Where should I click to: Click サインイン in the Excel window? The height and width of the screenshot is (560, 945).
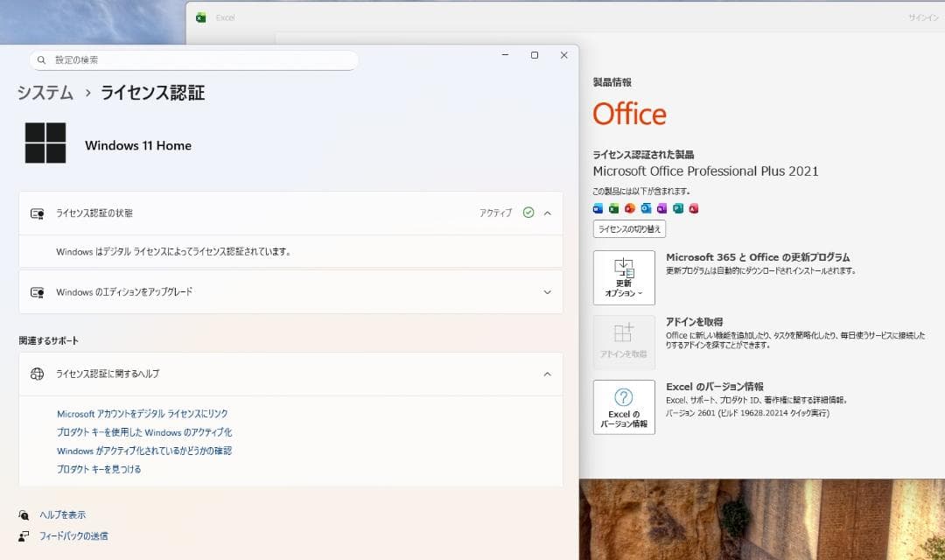point(923,17)
